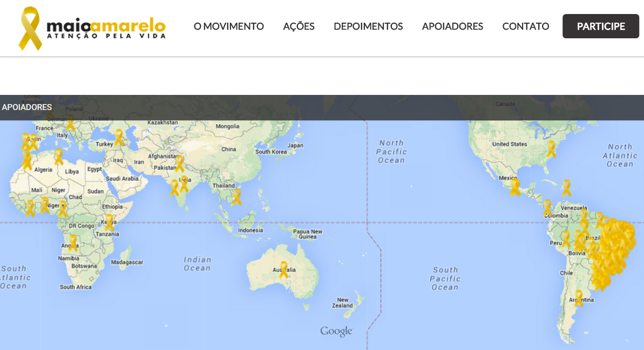This screenshot has height=350, width=644.
Task: Open the DEPOIMENTOS page
Action: (368, 26)
